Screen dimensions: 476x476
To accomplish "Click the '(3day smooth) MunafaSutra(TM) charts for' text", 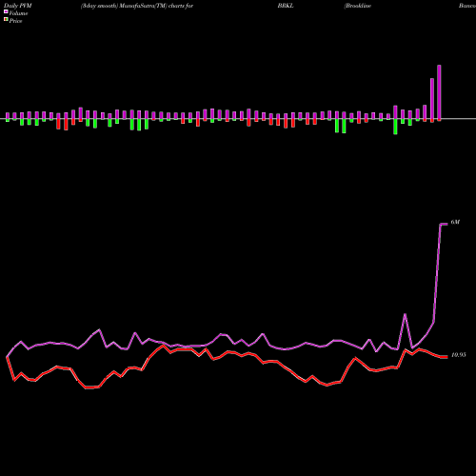I will click(x=137, y=6).
